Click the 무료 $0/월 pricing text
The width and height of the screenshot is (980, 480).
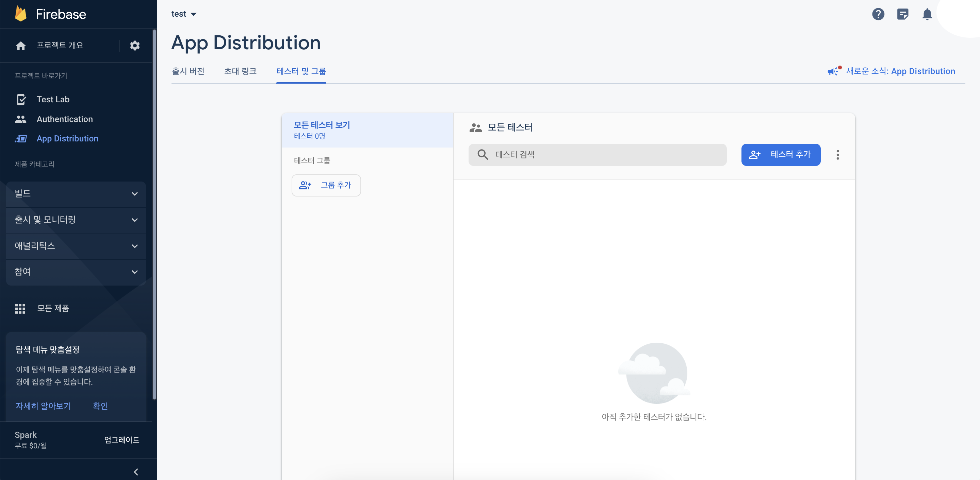pyautogui.click(x=30, y=446)
